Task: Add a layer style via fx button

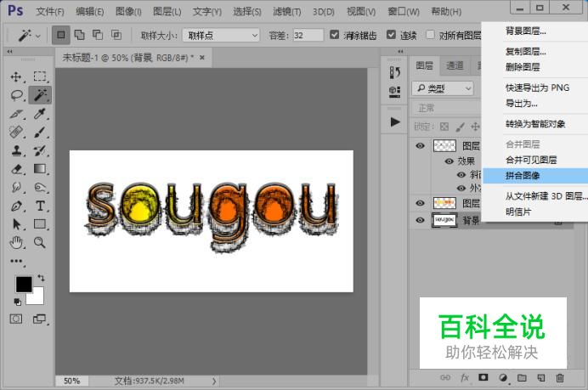Action: (x=465, y=377)
